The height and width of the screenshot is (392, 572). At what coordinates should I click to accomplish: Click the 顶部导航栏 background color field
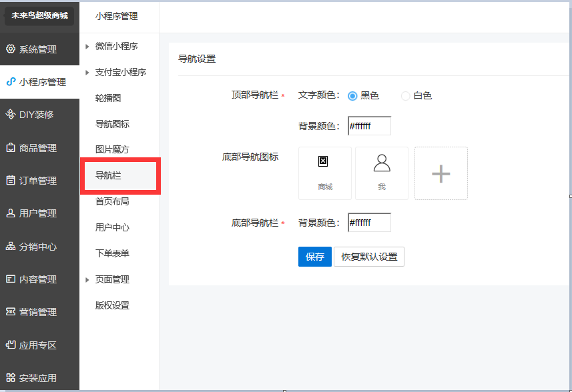click(x=369, y=126)
